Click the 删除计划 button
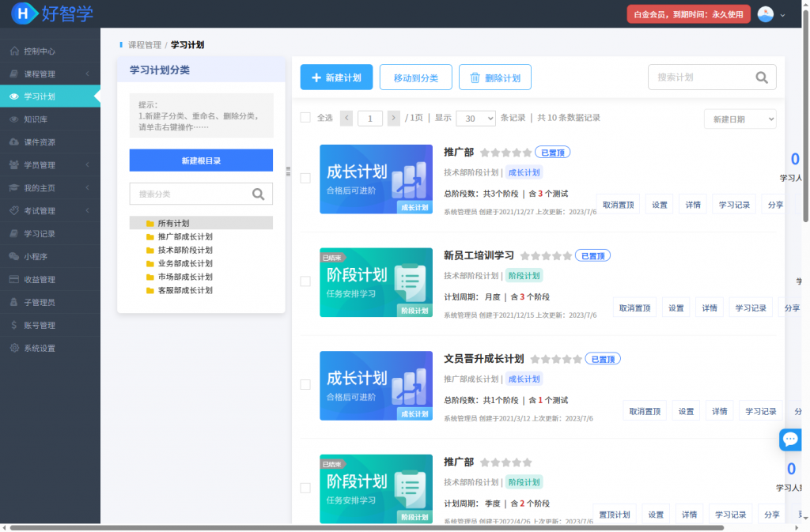 (495, 77)
